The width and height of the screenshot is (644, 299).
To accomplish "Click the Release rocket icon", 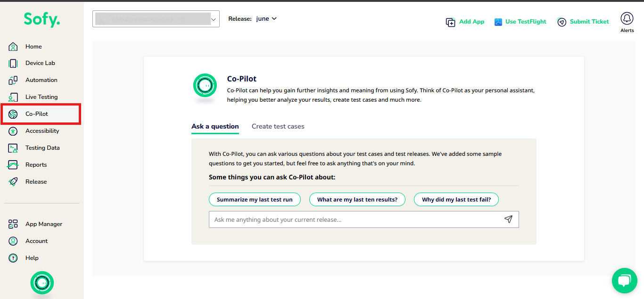I will (13, 182).
